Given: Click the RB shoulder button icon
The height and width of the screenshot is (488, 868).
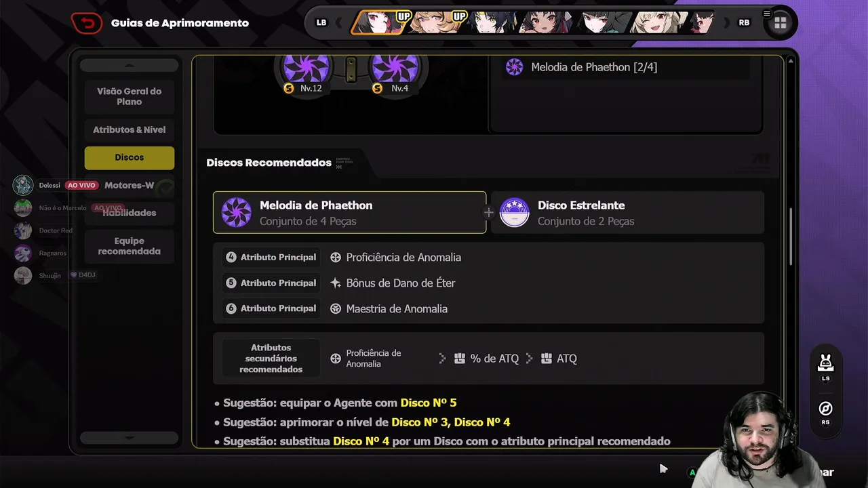Looking at the screenshot, I should click(x=744, y=22).
